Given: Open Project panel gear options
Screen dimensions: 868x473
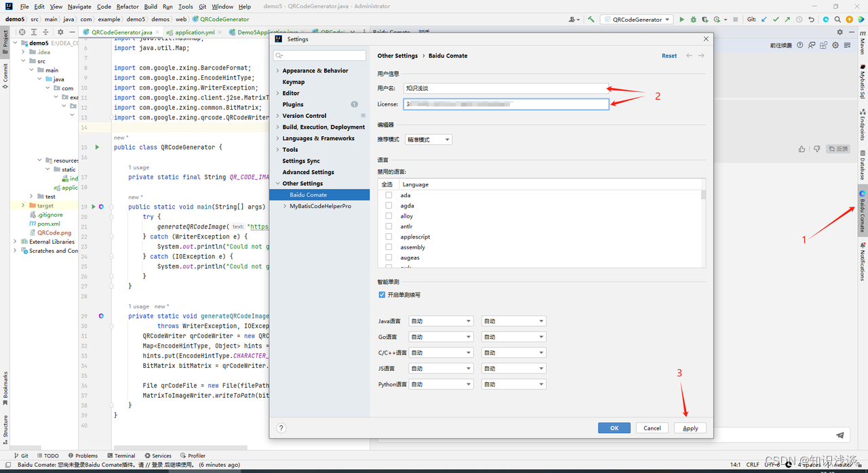Looking at the screenshot, I should coord(60,32).
